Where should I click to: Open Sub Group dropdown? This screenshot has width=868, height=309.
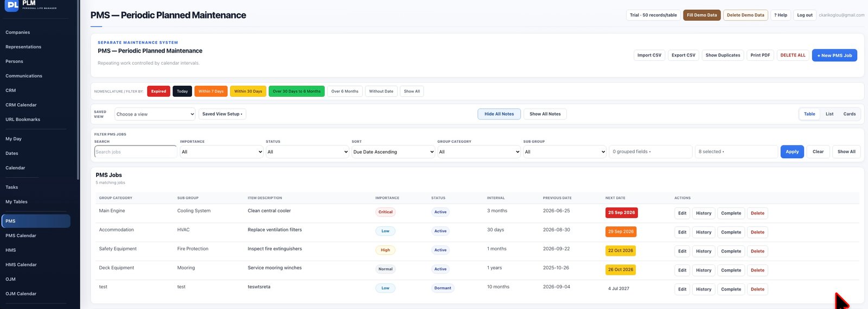[565, 152]
